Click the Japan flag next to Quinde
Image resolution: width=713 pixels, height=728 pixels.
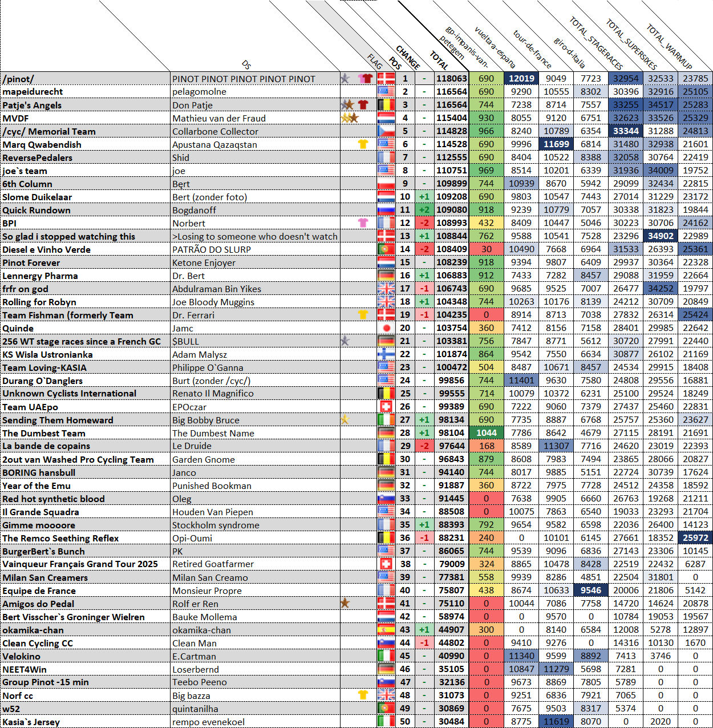[386, 328]
